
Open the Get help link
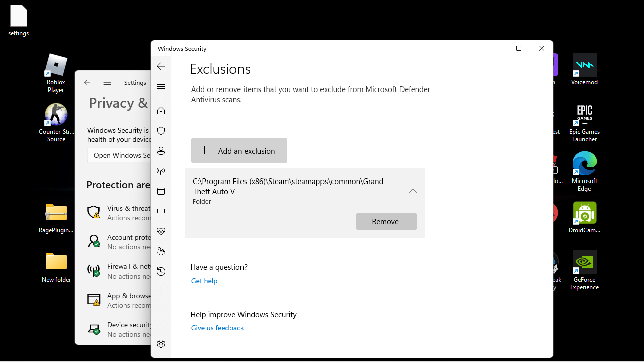pos(204,281)
